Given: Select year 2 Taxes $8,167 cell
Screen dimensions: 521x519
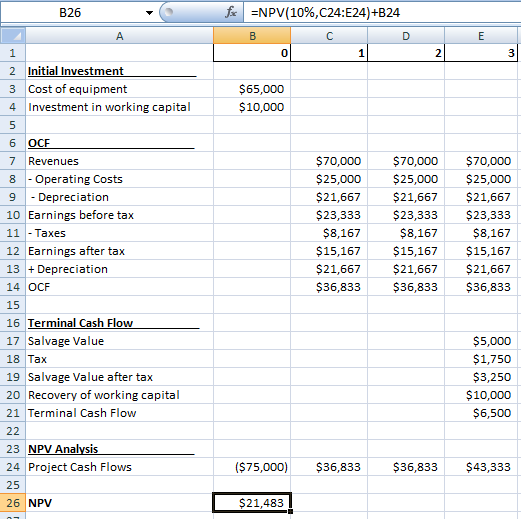Looking at the screenshot, I should pyautogui.click(x=406, y=233).
